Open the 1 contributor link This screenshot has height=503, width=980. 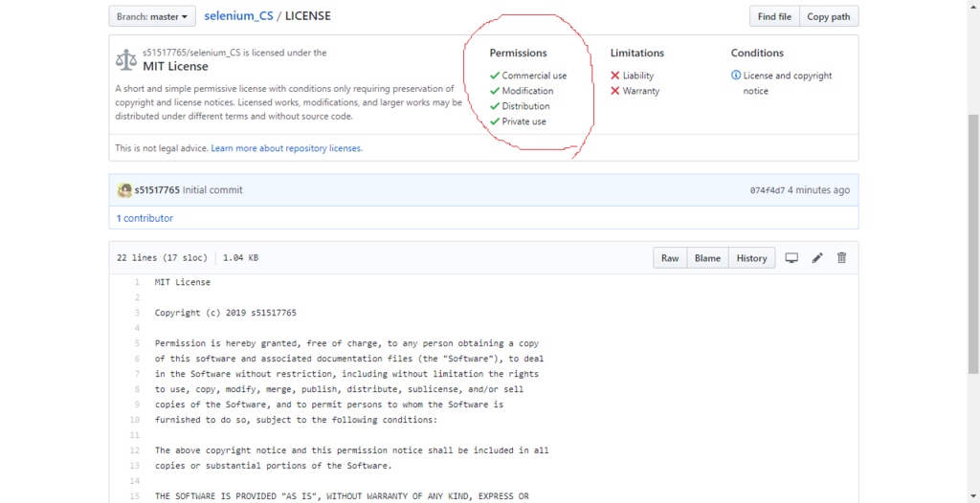coord(145,218)
